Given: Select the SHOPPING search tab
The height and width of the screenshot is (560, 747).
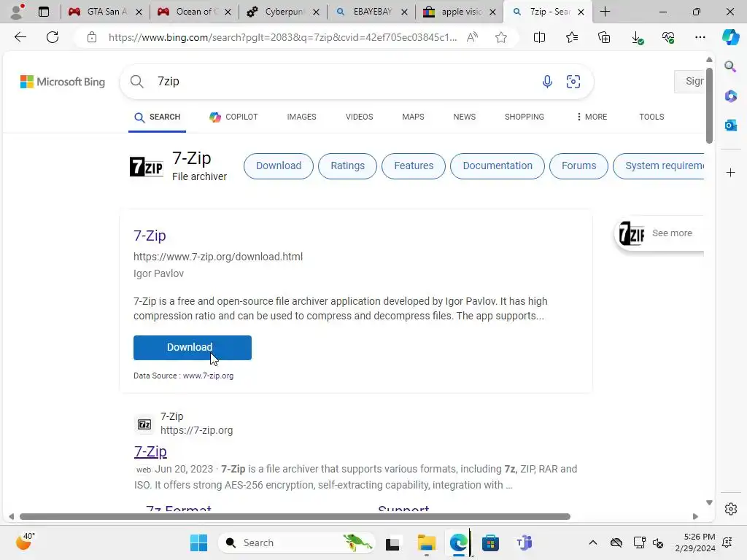Looking at the screenshot, I should 524,117.
